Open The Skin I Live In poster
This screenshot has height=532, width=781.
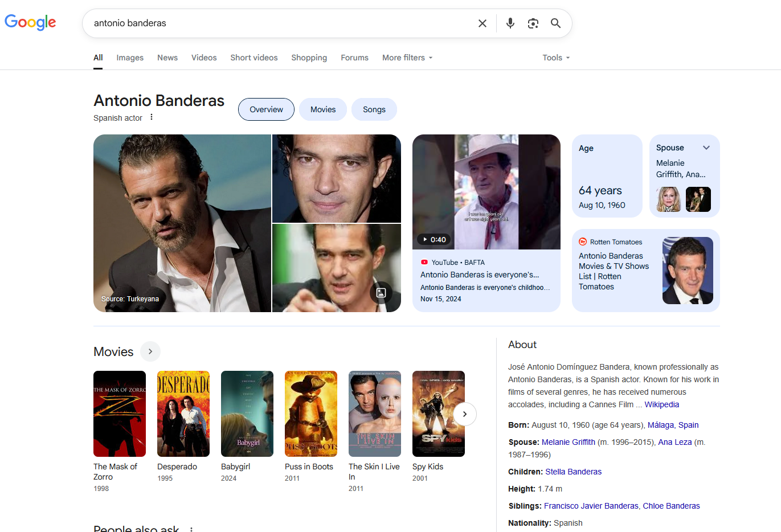(x=375, y=414)
